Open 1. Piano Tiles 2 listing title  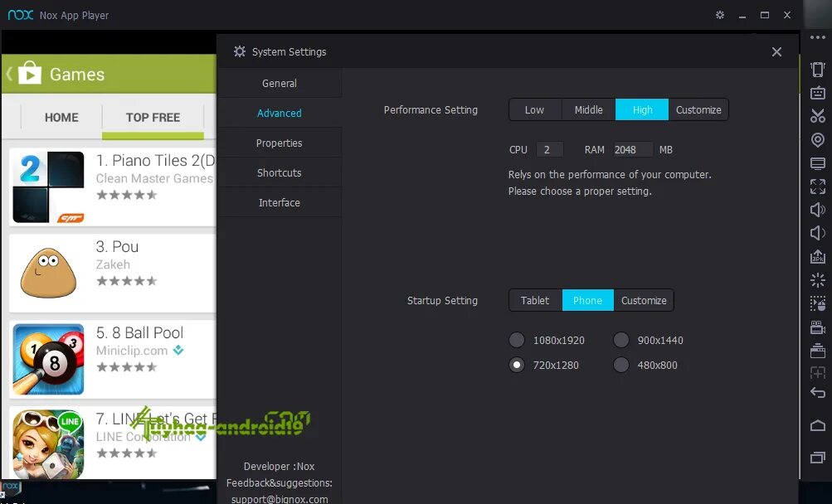155,160
